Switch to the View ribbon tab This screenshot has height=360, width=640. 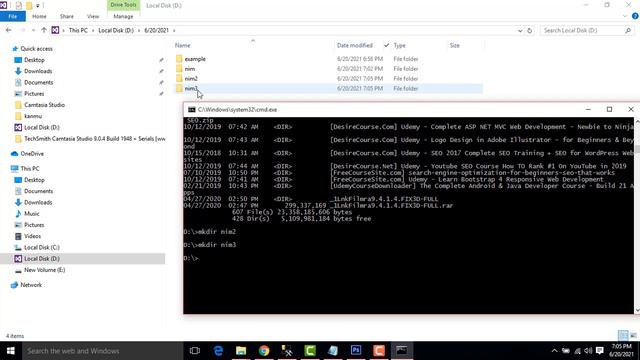tap(93, 16)
